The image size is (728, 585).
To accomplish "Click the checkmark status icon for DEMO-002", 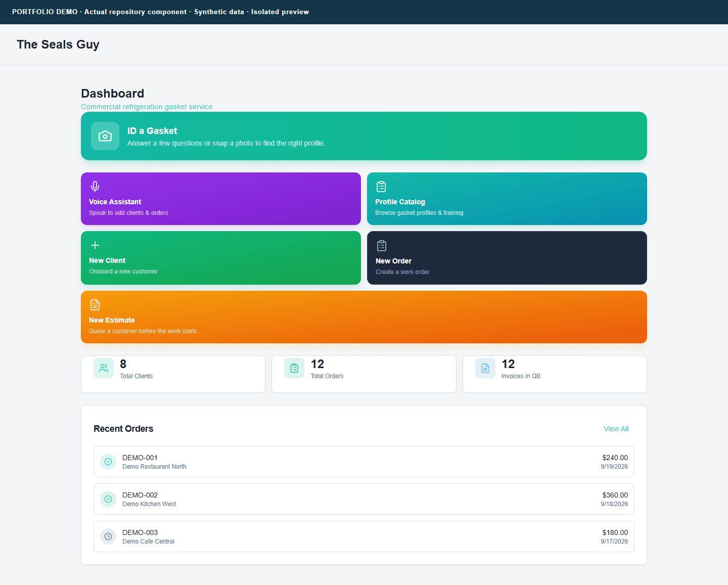I will 108,499.
